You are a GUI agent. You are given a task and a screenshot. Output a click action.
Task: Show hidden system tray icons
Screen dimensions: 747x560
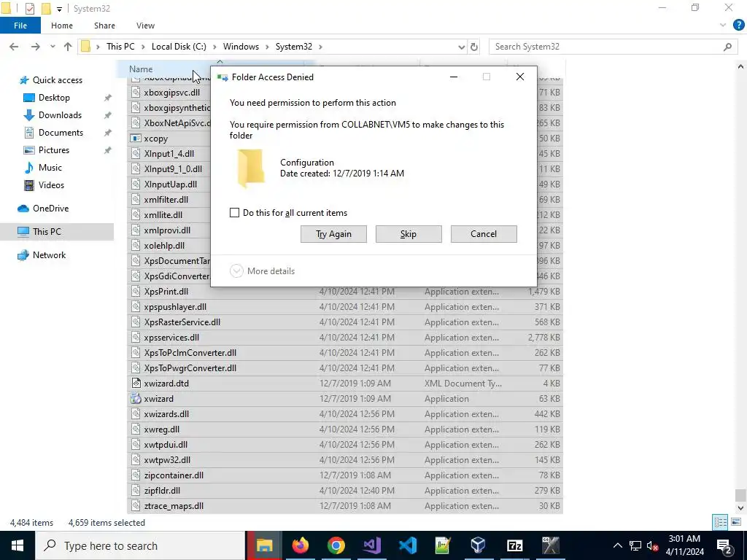click(x=617, y=545)
